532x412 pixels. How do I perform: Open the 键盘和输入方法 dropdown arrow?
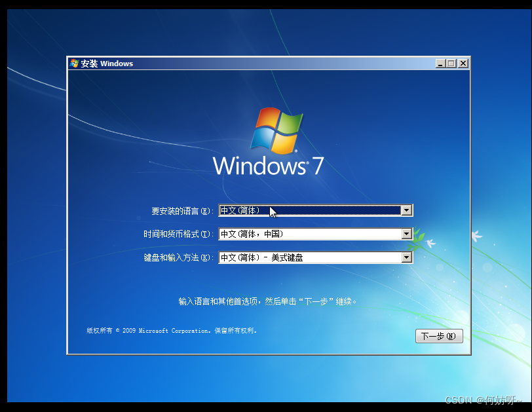[x=406, y=257]
